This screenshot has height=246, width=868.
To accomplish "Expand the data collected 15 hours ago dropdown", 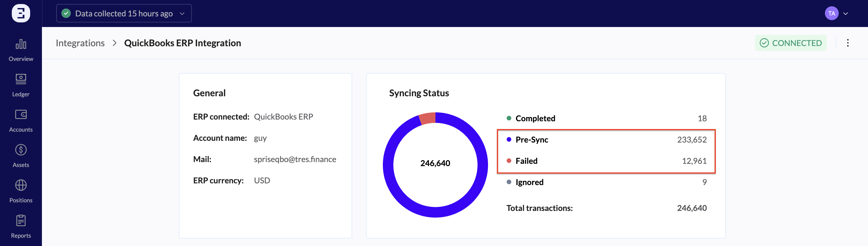I will tap(182, 14).
